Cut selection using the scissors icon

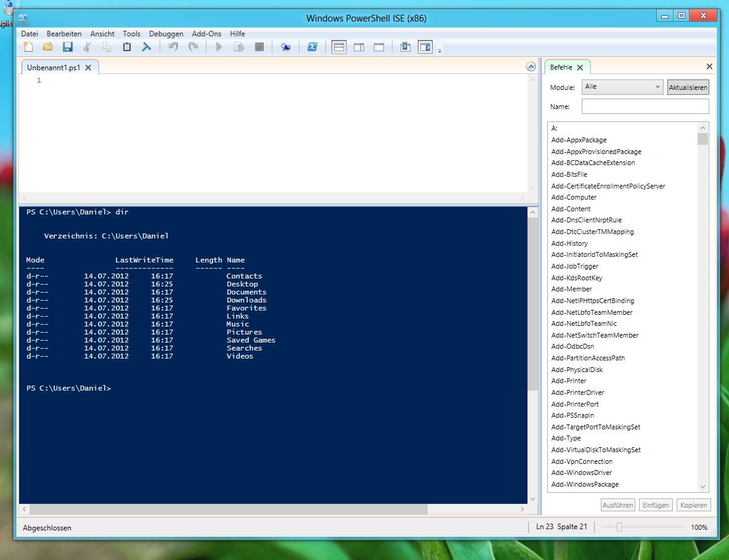(x=87, y=47)
